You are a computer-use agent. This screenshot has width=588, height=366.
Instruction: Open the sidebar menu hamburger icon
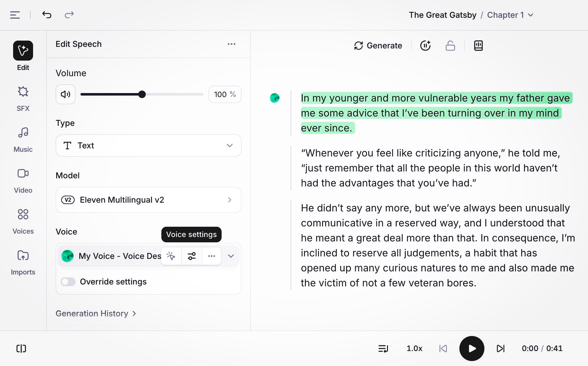tap(15, 15)
